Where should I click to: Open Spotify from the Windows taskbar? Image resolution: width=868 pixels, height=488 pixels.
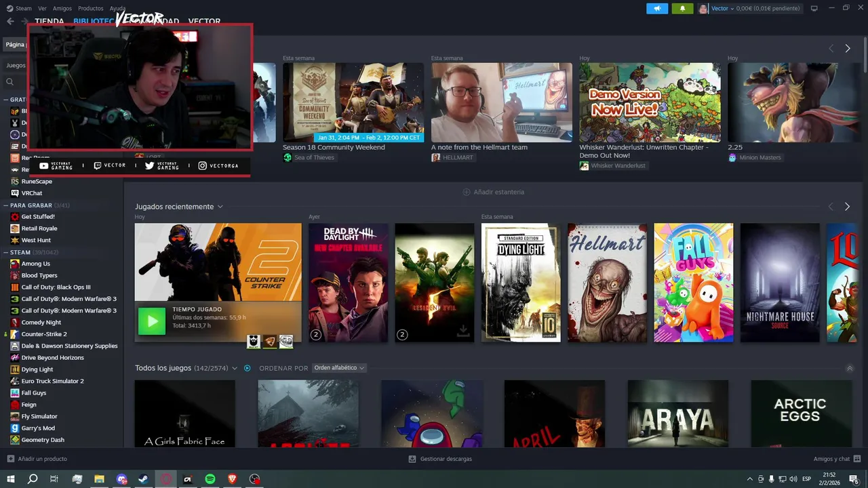coord(210,479)
